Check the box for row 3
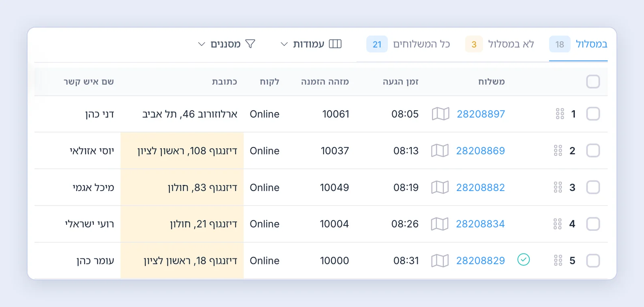 click(x=593, y=187)
